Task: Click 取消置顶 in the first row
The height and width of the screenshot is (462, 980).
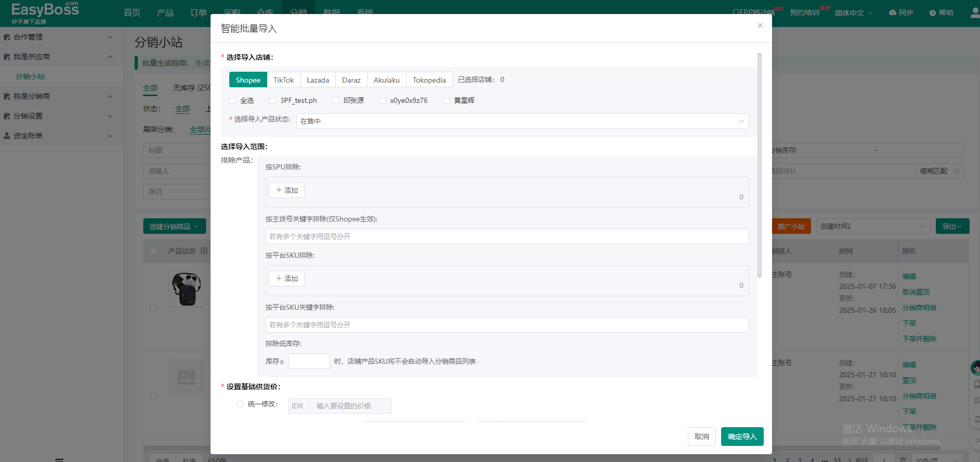Action: tap(916, 292)
